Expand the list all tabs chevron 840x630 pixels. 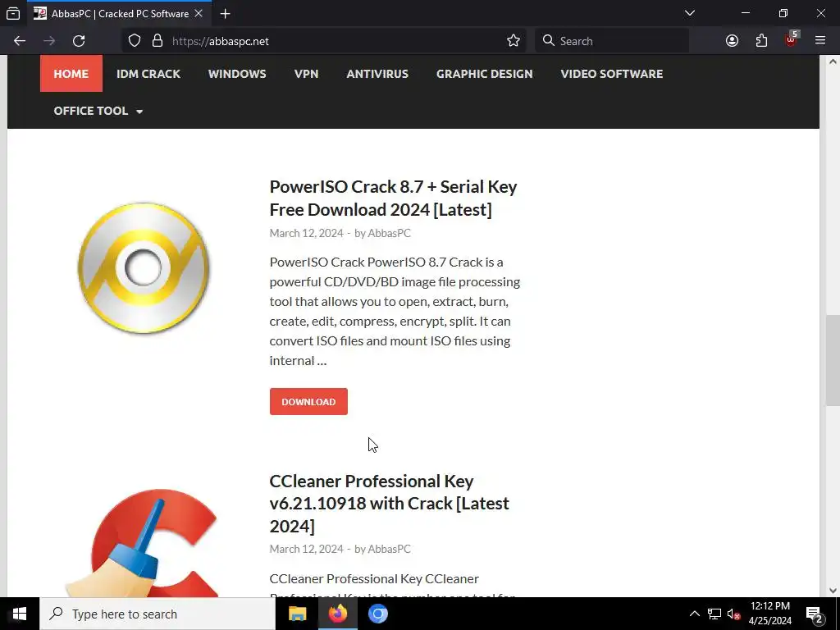[690, 13]
